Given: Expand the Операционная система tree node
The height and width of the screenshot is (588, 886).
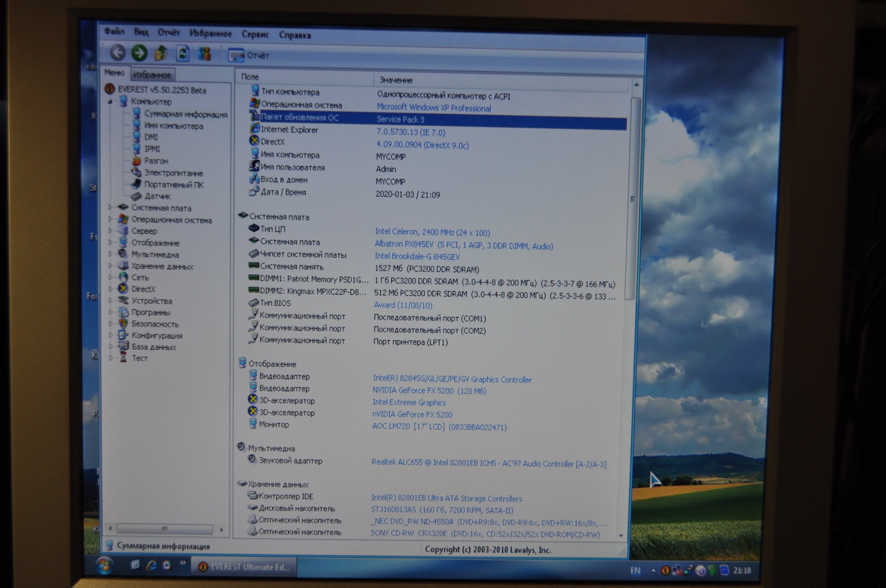Looking at the screenshot, I should pyautogui.click(x=110, y=219).
